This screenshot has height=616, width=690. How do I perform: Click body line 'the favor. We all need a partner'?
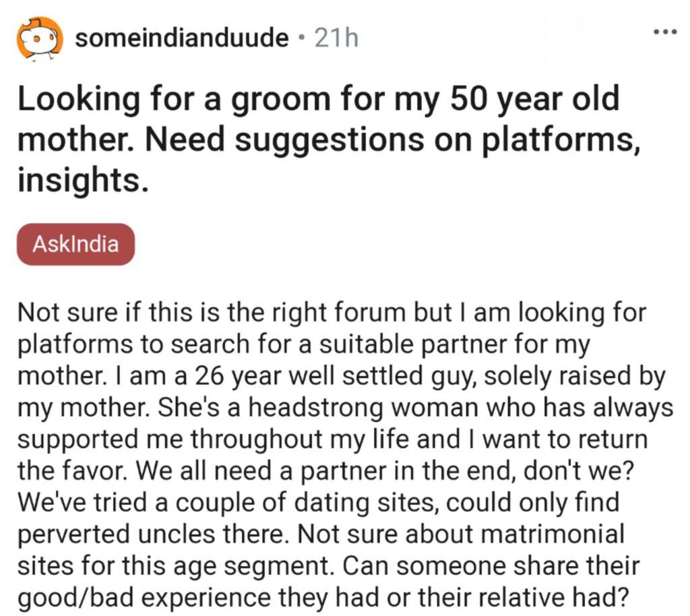pyautogui.click(x=325, y=472)
